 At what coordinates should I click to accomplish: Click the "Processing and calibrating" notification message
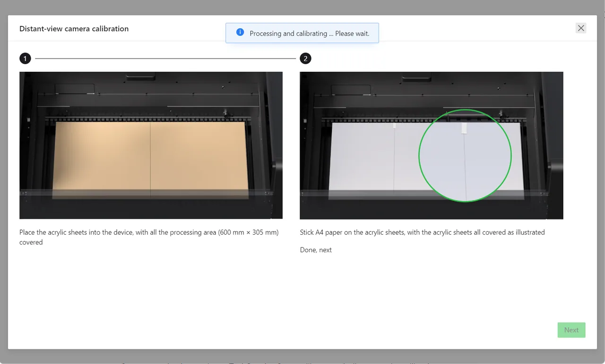point(309,34)
